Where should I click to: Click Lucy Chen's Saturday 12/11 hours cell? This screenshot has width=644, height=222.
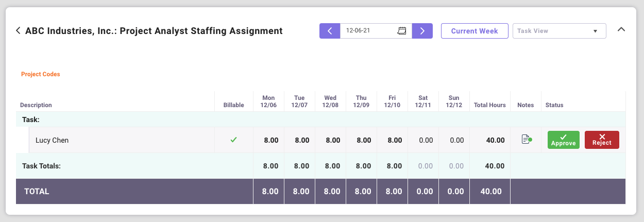pos(425,140)
